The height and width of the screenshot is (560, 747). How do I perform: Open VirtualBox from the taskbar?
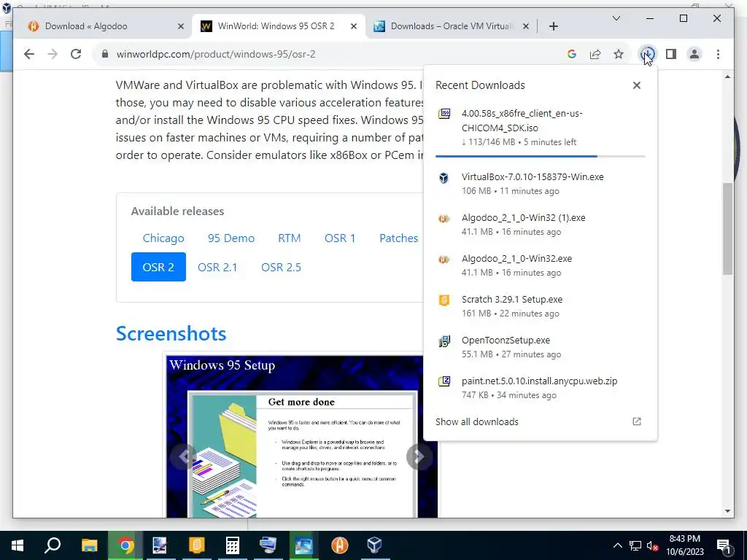(375, 545)
